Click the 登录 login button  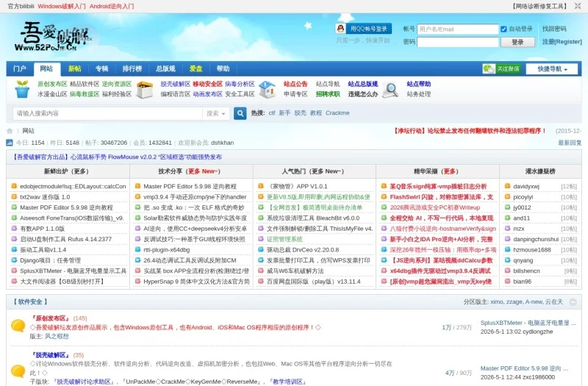click(x=517, y=42)
